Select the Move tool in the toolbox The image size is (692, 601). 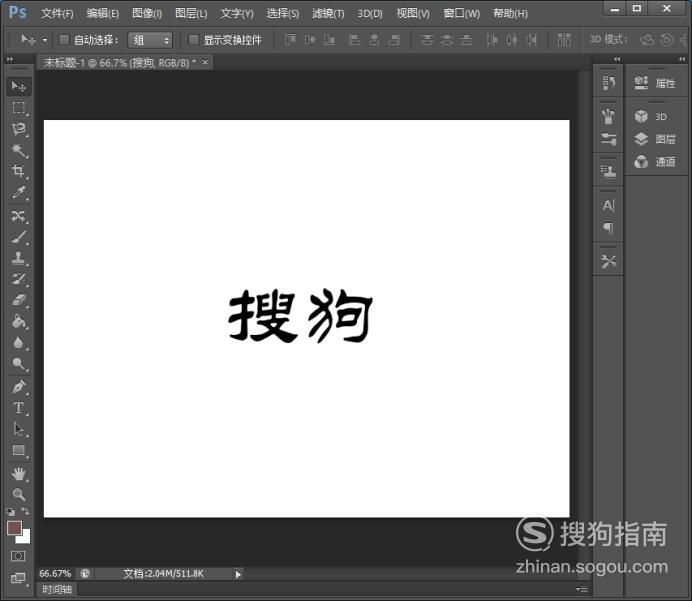[x=19, y=86]
